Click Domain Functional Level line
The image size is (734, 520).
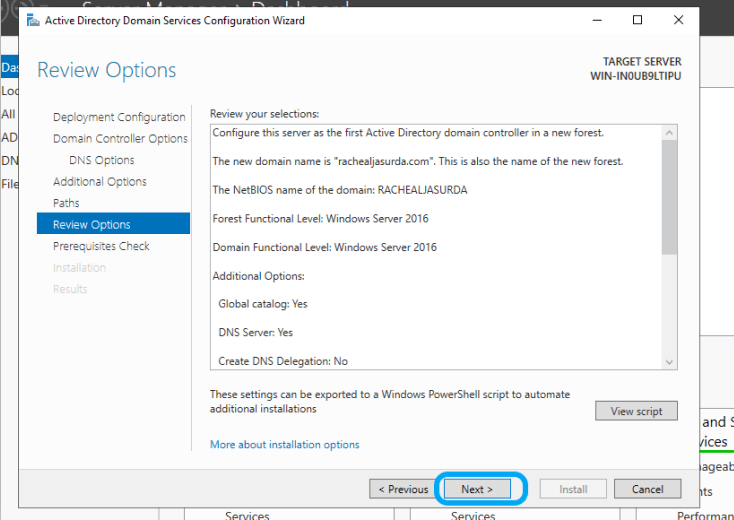click(x=324, y=247)
